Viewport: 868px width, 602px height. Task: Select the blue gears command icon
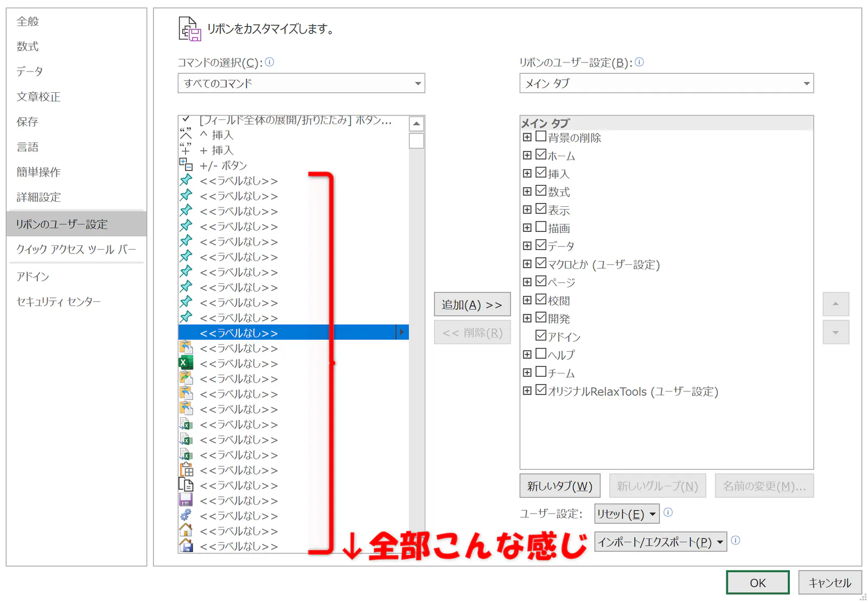(x=186, y=515)
